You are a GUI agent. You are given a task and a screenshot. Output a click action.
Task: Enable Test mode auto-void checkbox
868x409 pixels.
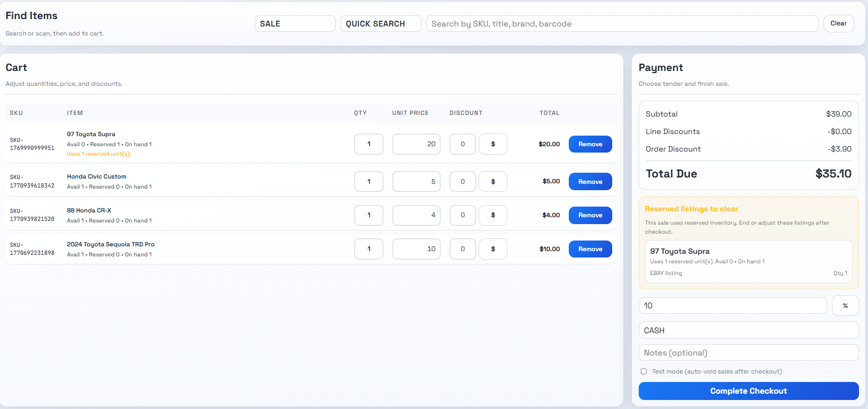point(644,371)
